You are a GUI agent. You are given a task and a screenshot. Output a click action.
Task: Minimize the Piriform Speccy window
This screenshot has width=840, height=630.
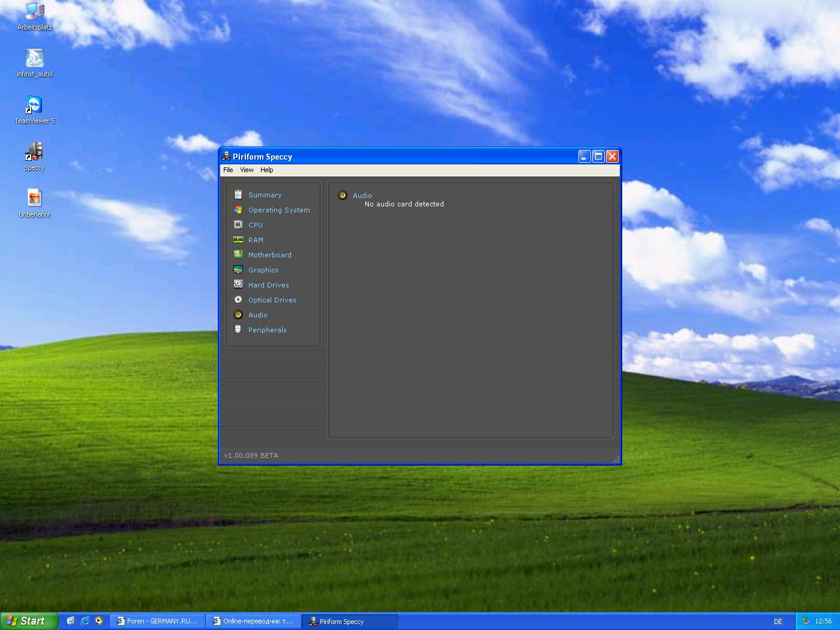(x=584, y=157)
